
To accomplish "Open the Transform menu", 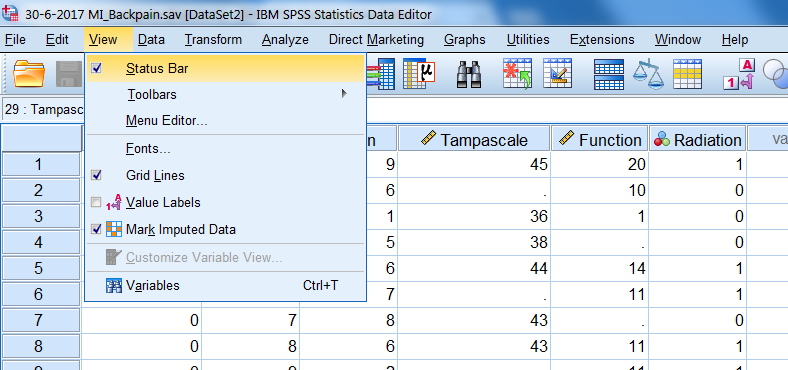I will [x=213, y=39].
